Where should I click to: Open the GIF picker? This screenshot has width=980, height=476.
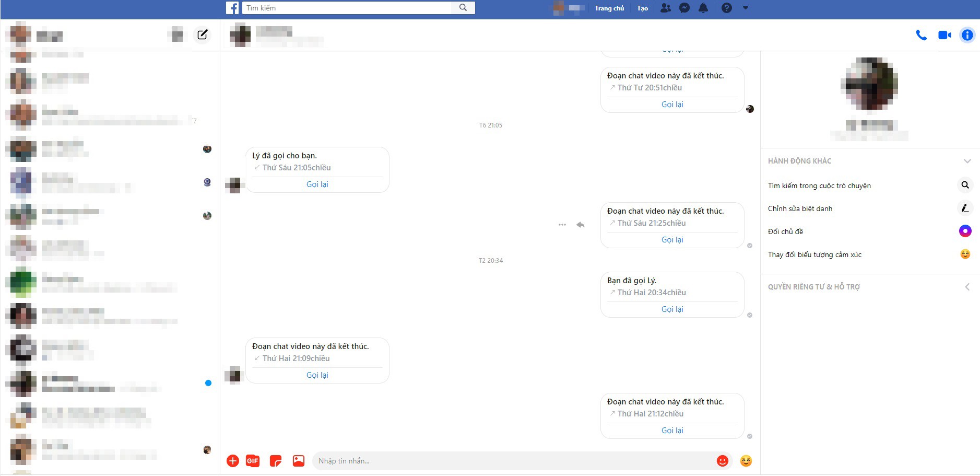pos(253,461)
